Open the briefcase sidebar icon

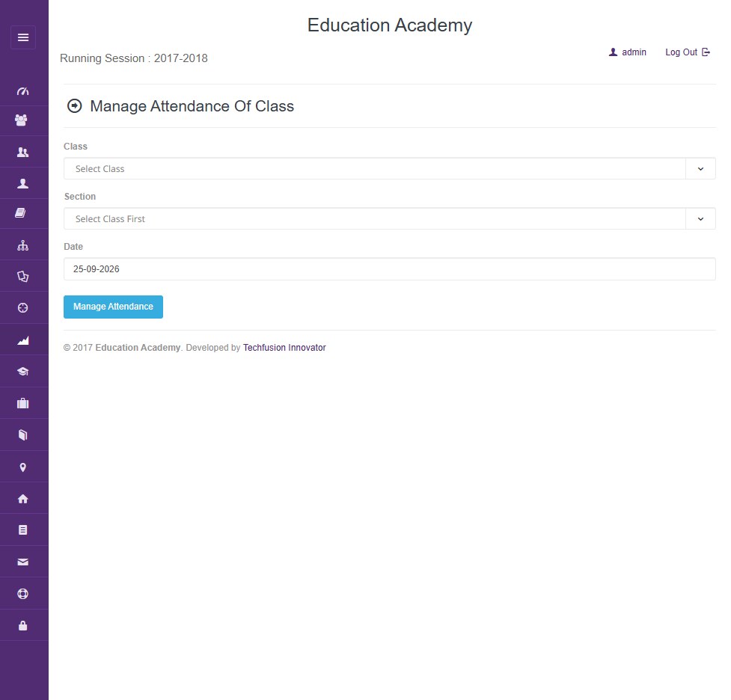tap(23, 403)
